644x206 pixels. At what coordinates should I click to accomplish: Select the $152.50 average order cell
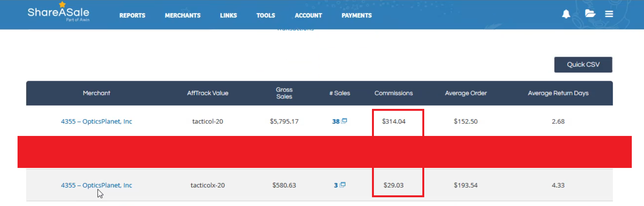pos(465,121)
